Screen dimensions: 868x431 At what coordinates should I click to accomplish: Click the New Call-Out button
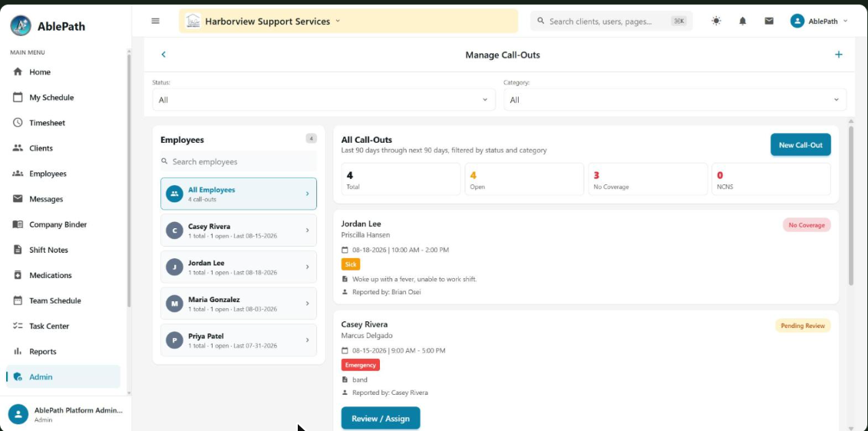(800, 145)
